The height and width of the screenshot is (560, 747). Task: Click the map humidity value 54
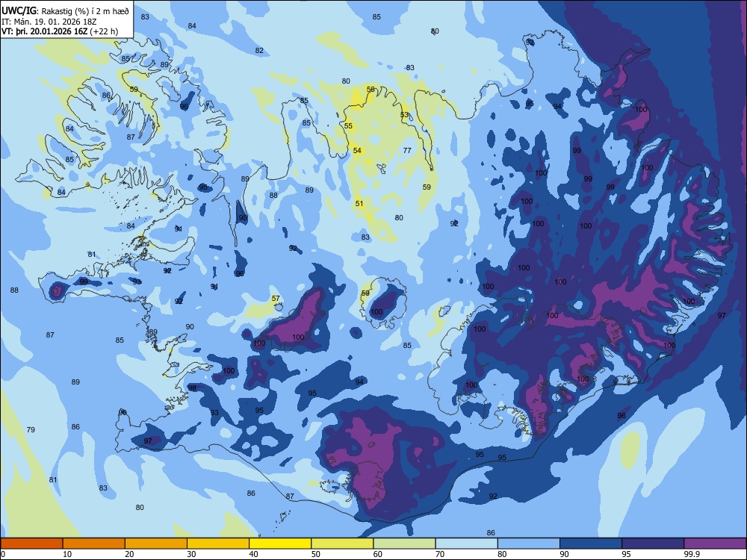coord(357,151)
